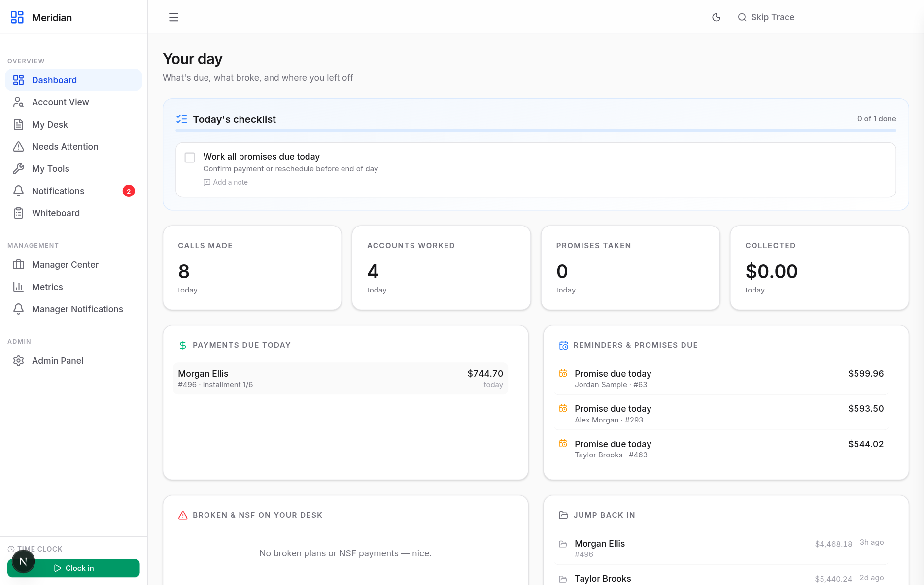
Task: Click the Manager Center briefcase icon
Action: pos(18,264)
